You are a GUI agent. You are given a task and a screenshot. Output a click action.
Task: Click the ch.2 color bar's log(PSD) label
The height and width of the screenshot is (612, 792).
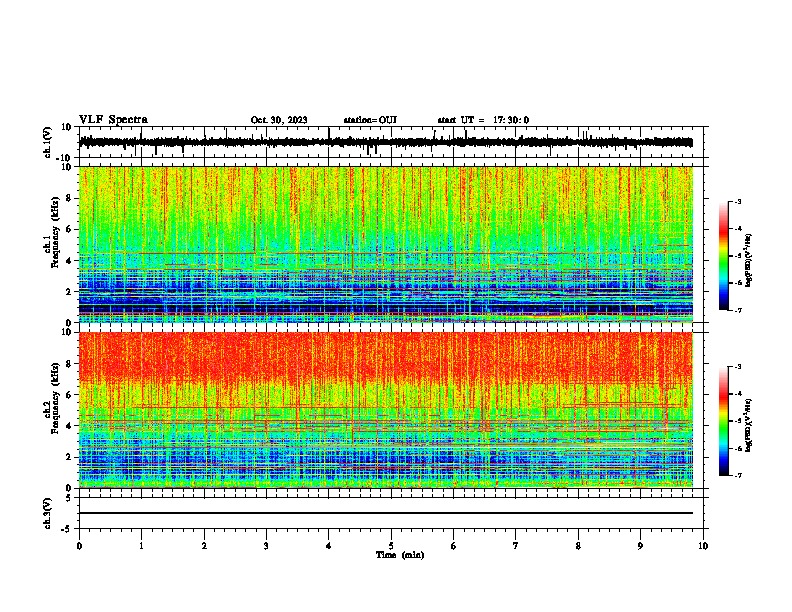coord(749,425)
